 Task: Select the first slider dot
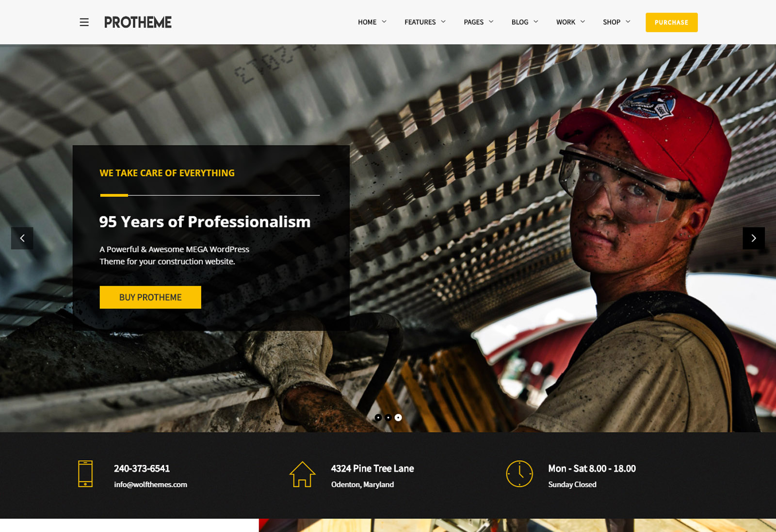(x=378, y=418)
